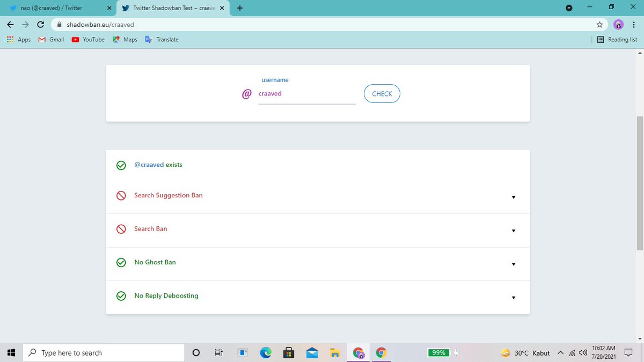Click the page vertical scrollbar thumb
The image size is (644, 362).
coord(639,182)
